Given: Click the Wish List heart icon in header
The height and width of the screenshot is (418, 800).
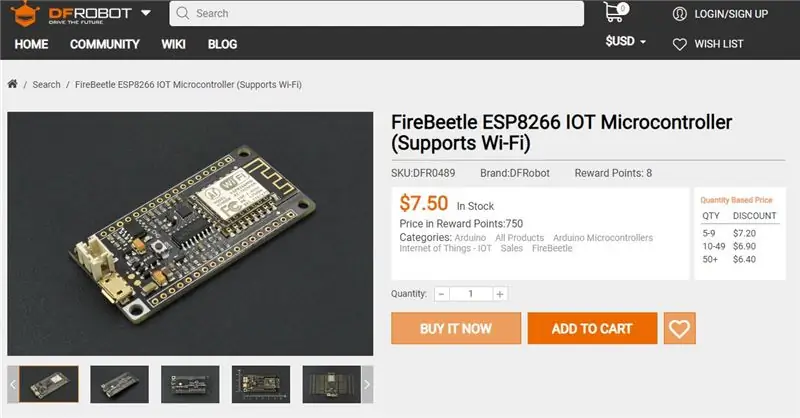Looking at the screenshot, I should 680,44.
